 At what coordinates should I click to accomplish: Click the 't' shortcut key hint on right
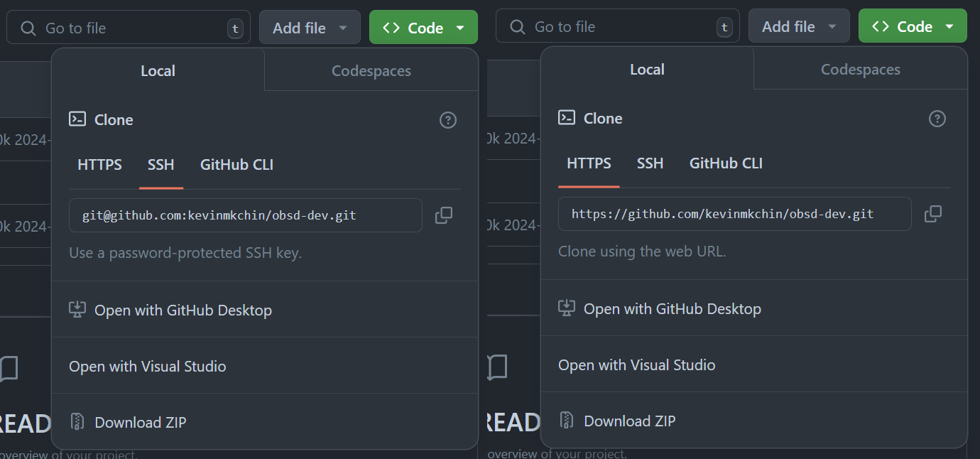tap(724, 27)
